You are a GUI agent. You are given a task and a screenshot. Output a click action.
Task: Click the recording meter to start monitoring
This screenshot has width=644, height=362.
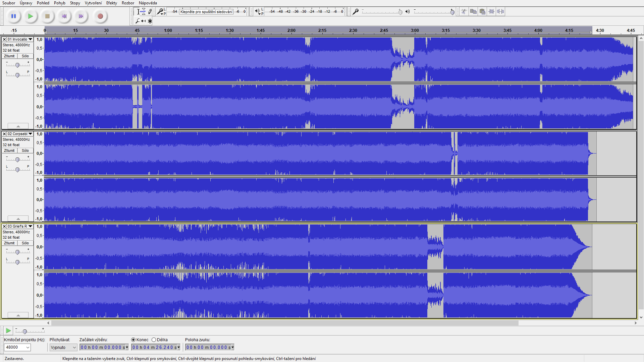click(206, 12)
